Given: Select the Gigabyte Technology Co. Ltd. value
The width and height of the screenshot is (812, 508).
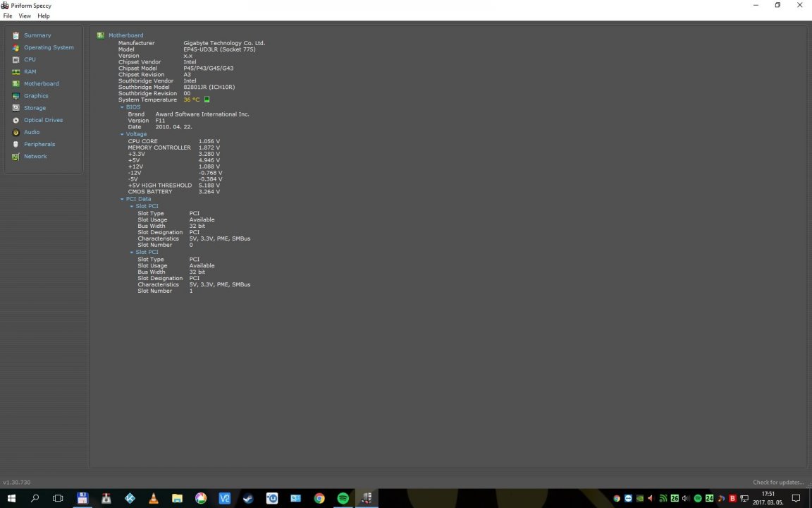Looking at the screenshot, I should click(x=224, y=43).
